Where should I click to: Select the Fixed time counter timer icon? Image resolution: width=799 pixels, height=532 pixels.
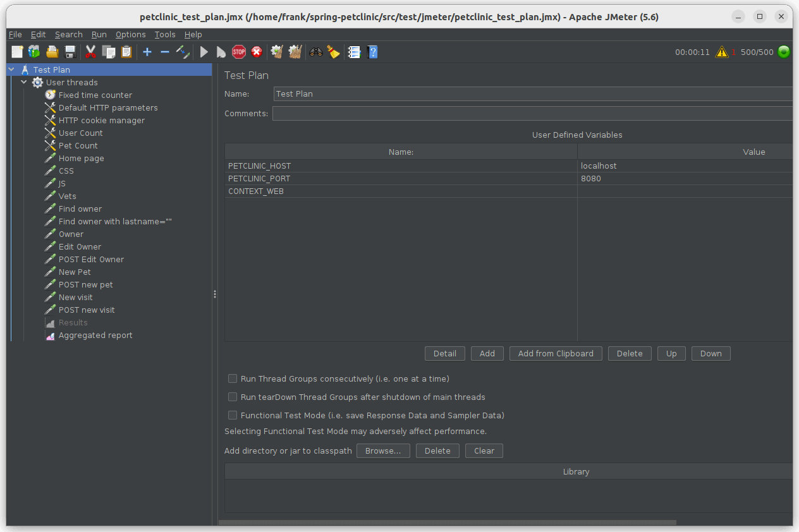[51, 95]
